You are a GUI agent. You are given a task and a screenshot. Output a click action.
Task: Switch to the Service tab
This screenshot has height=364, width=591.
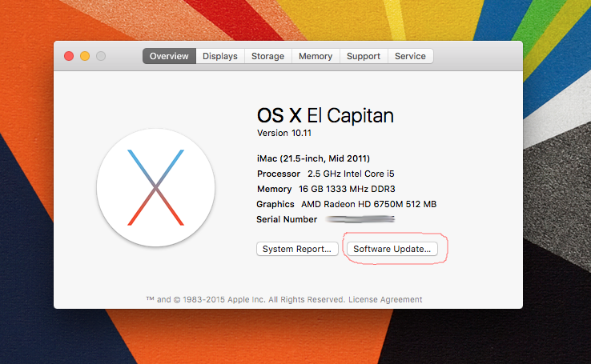point(410,56)
